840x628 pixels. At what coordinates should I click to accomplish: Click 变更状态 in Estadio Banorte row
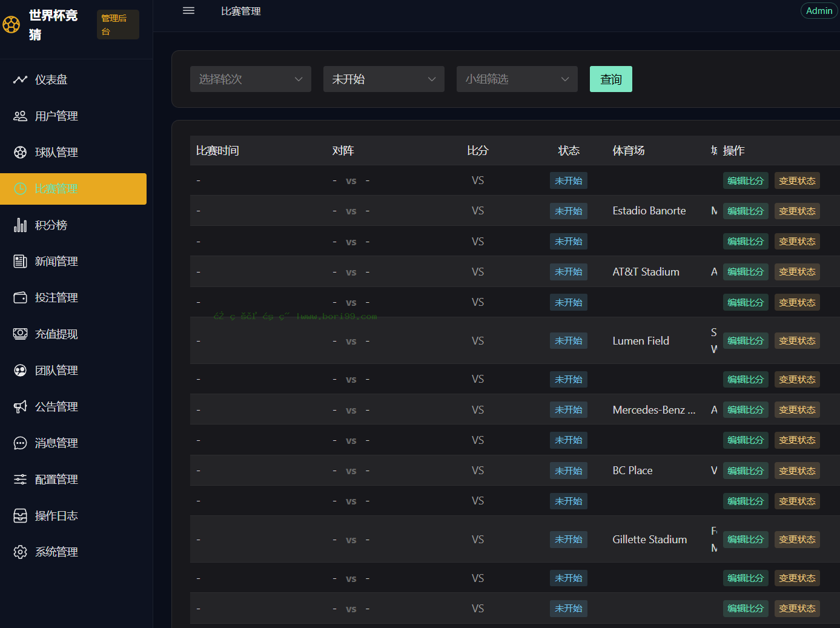tap(797, 211)
